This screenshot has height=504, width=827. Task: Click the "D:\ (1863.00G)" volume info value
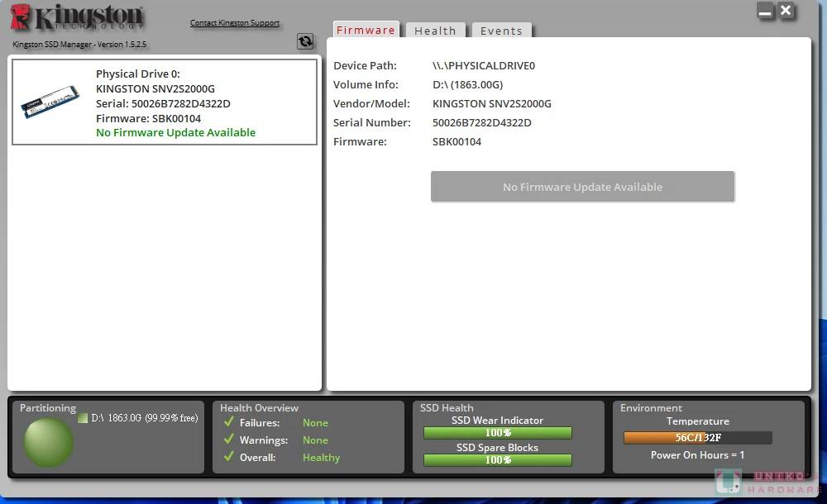[468, 84]
